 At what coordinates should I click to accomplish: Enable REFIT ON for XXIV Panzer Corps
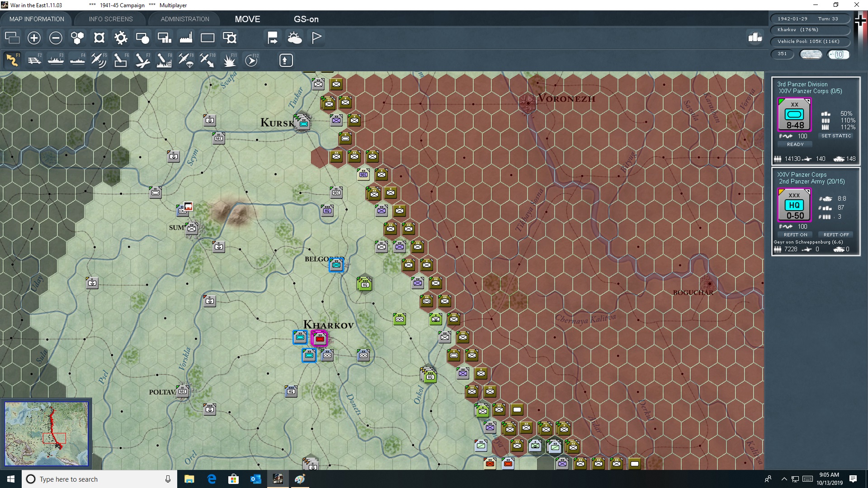pos(795,235)
